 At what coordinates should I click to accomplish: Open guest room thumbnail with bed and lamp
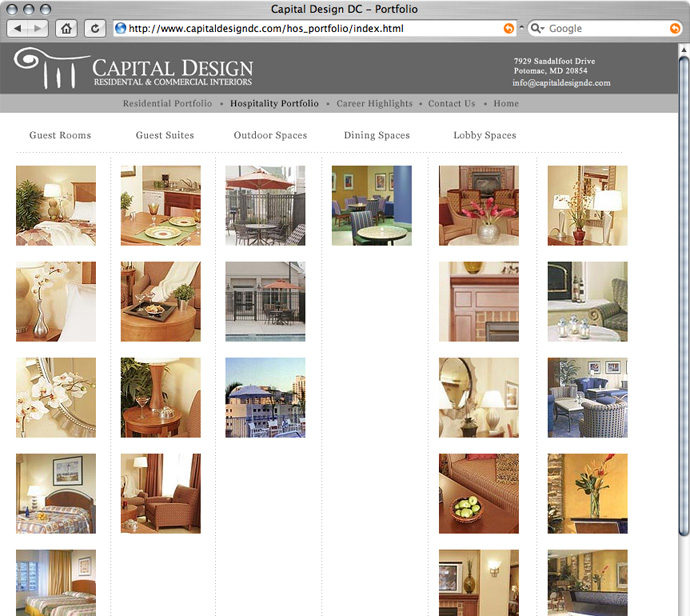(56, 205)
